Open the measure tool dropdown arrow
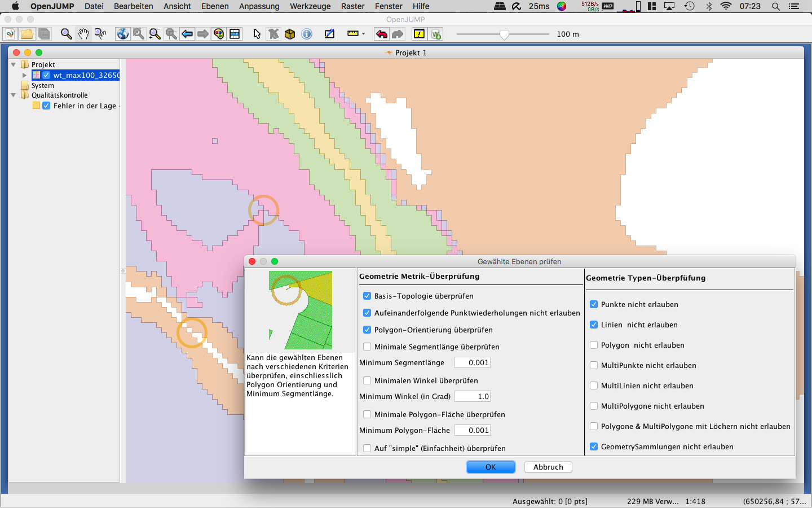Image resolution: width=812 pixels, height=508 pixels. pos(363,34)
